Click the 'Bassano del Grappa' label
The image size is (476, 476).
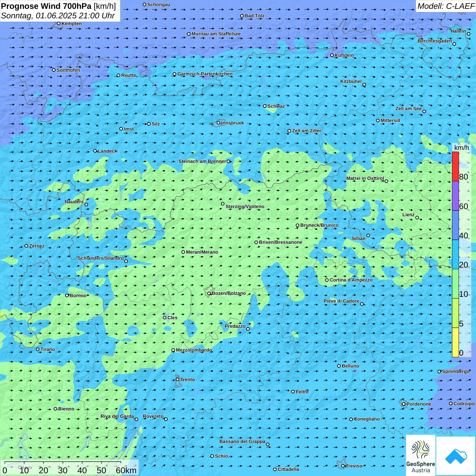(x=242, y=441)
